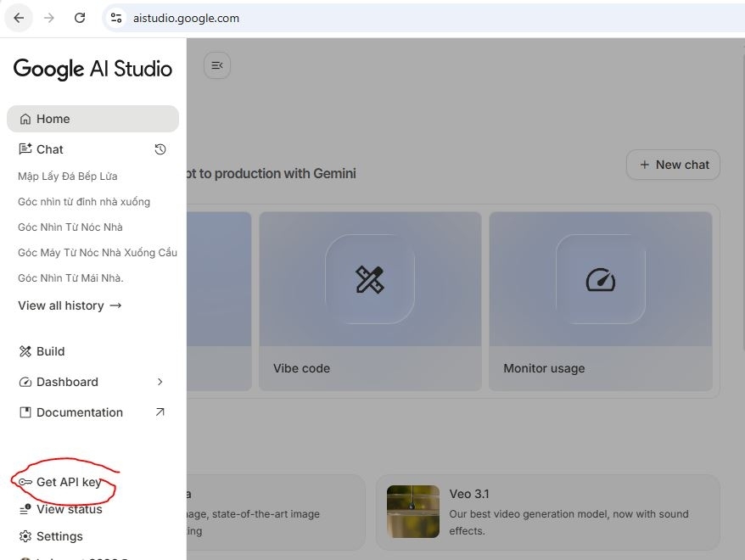Screen dimensions: 745x560
Task: Open the Chat section
Action: point(49,149)
